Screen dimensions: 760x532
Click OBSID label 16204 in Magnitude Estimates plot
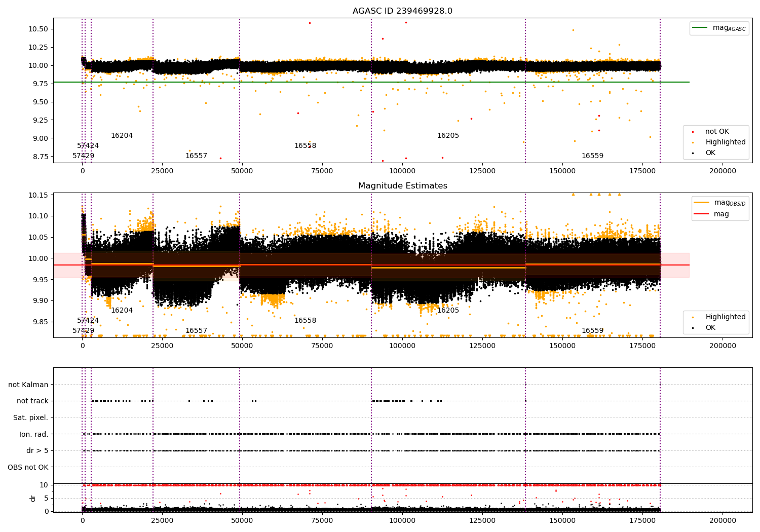(122, 311)
